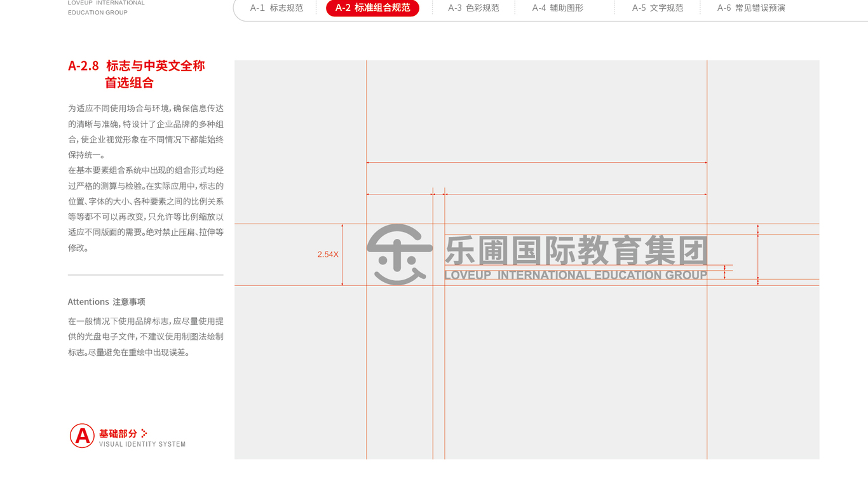The image size is (868, 488).
Task: Select the 2.54X dimension label
Action: point(328,254)
